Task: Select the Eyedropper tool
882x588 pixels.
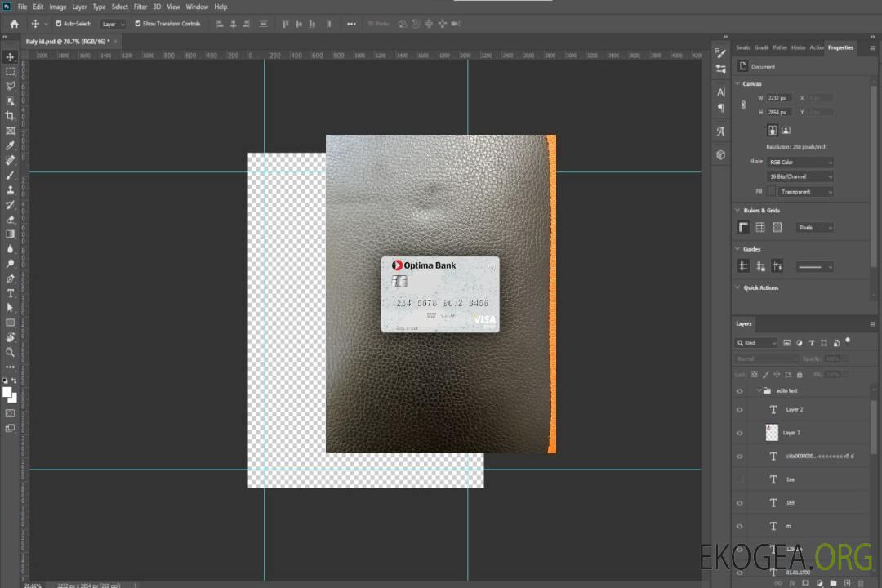Action: (x=11, y=145)
